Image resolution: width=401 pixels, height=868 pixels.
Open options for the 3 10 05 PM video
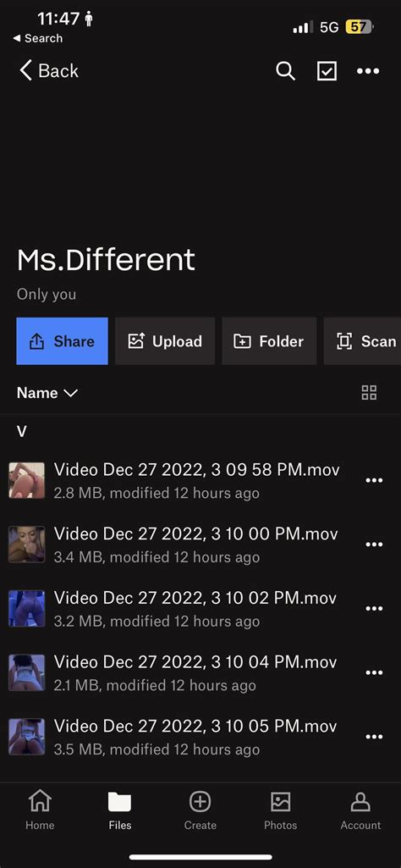click(374, 737)
